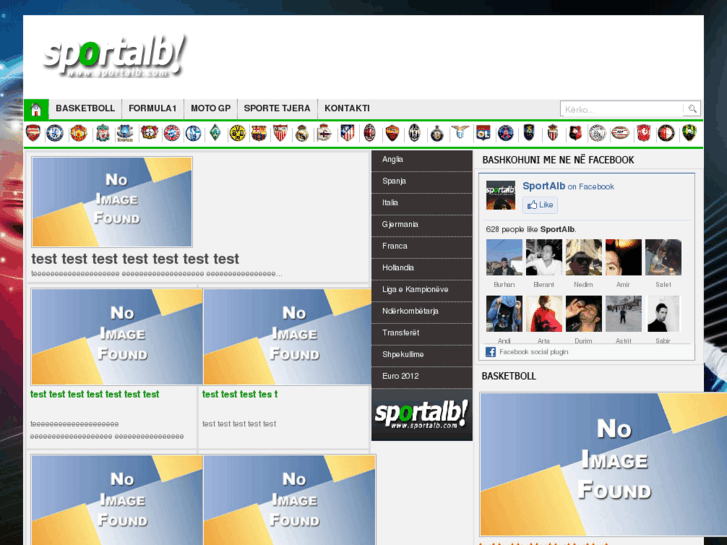The width and height of the screenshot is (727, 545).
Task: Select Spanja in the league menu
Action: (422, 181)
